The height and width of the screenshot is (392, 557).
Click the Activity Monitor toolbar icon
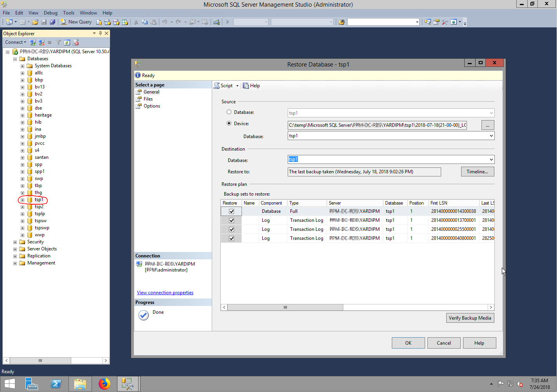coord(216,22)
